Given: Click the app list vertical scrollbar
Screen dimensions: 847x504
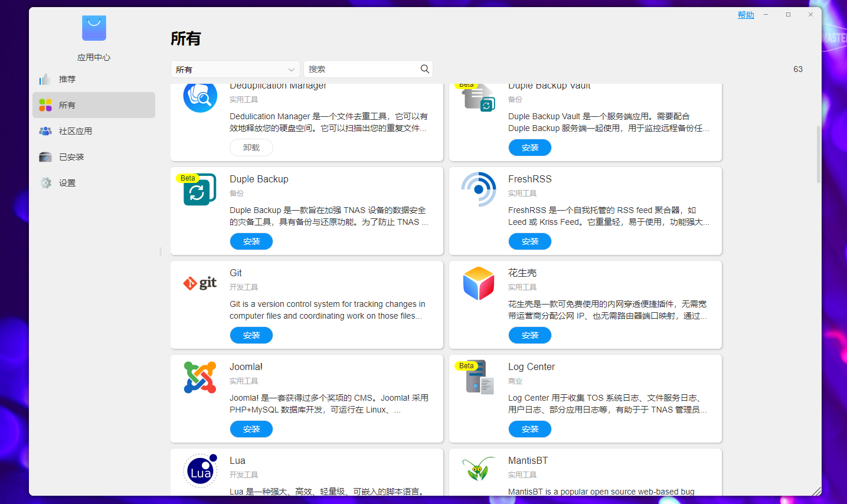Looking at the screenshot, I should (818, 154).
